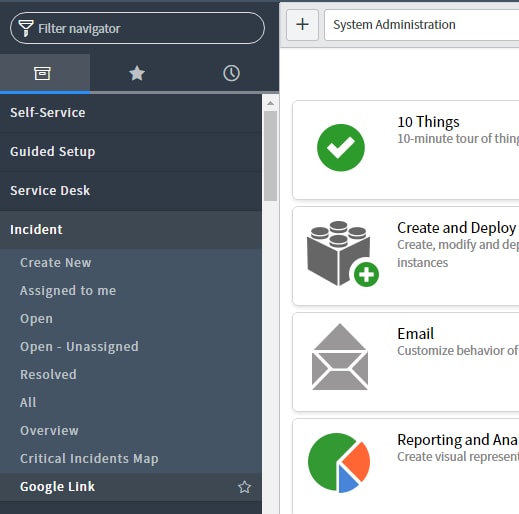The height and width of the screenshot is (514, 519).
Task: Expand the Service Desk menu
Action: (131, 191)
